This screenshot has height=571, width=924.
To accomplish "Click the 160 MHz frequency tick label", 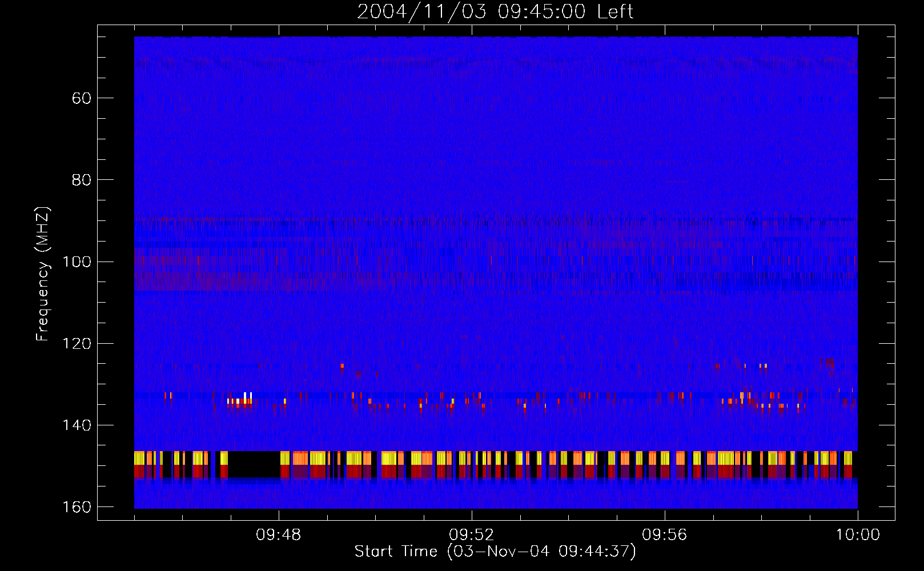I will [77, 507].
